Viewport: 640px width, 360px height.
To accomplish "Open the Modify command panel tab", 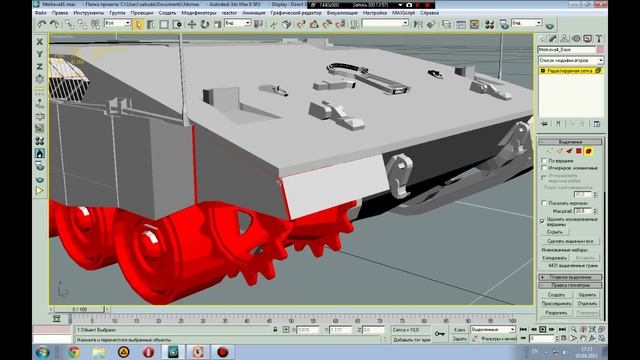I will click(553, 38).
